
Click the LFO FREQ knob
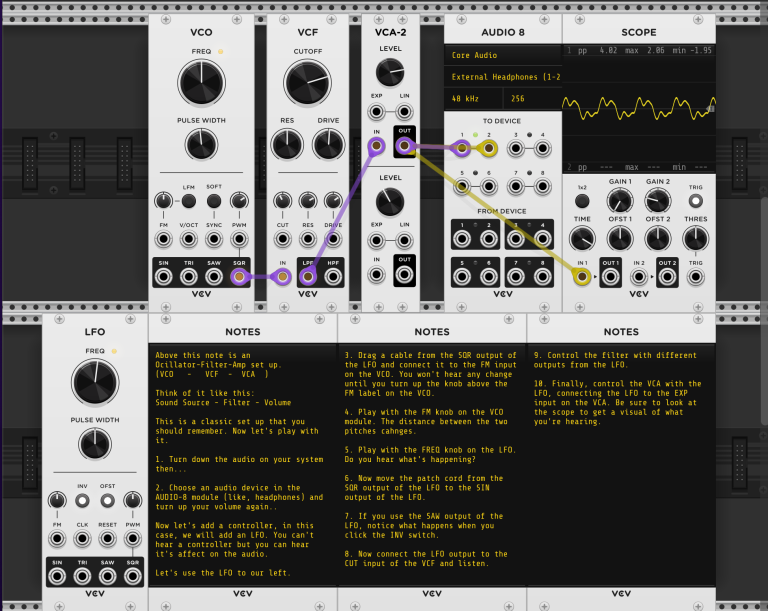click(95, 382)
